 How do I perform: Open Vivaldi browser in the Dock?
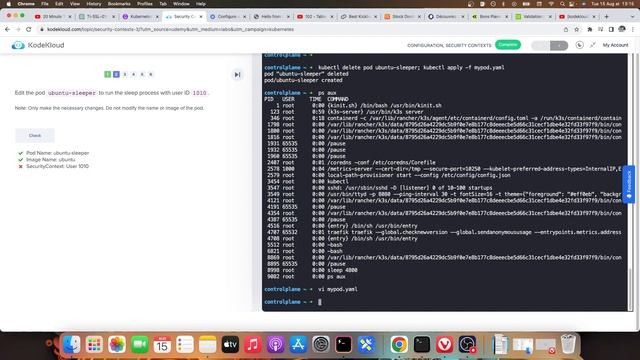click(x=444, y=345)
